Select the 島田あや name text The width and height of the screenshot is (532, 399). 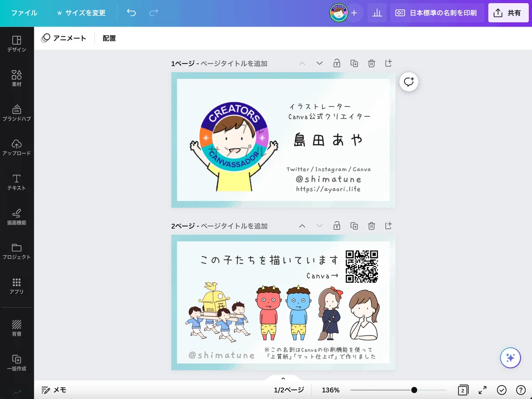[x=329, y=140]
